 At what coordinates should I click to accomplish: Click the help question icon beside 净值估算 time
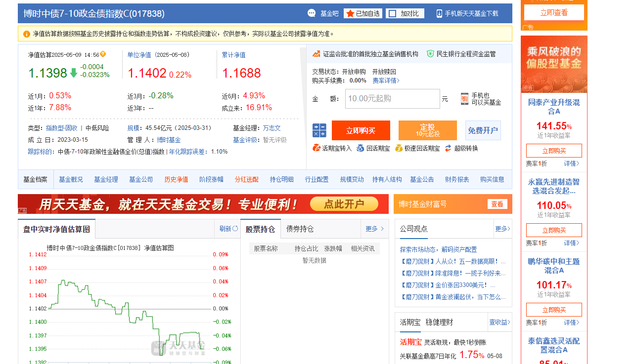click(x=103, y=54)
